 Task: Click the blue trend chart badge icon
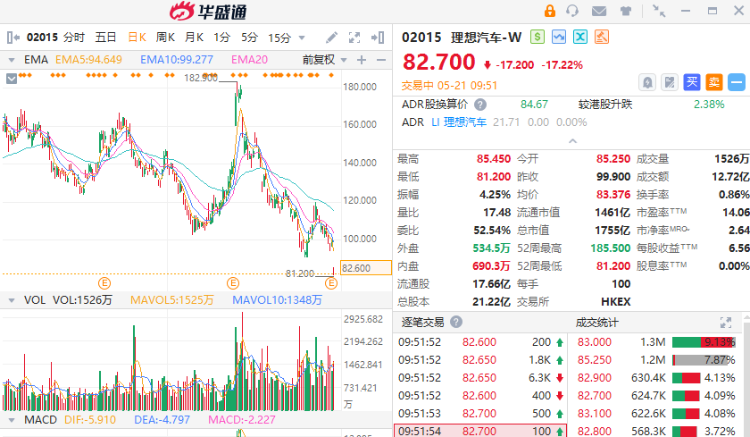click(x=559, y=37)
